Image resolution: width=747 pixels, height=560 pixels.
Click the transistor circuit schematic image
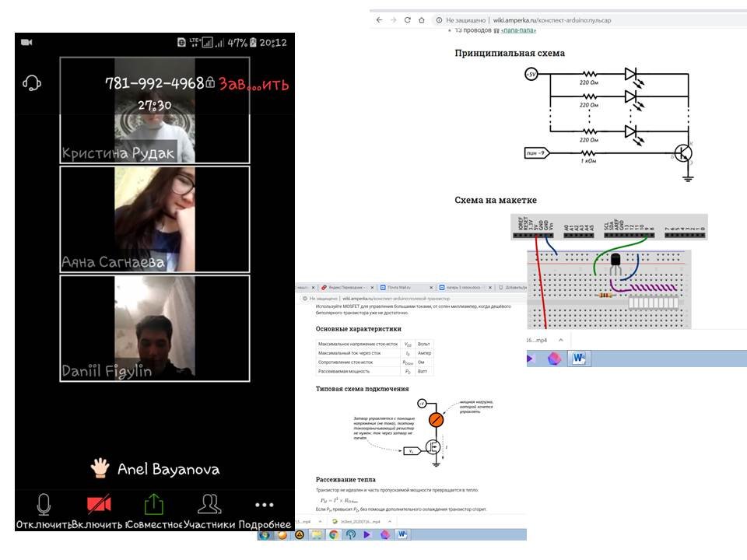608,124
